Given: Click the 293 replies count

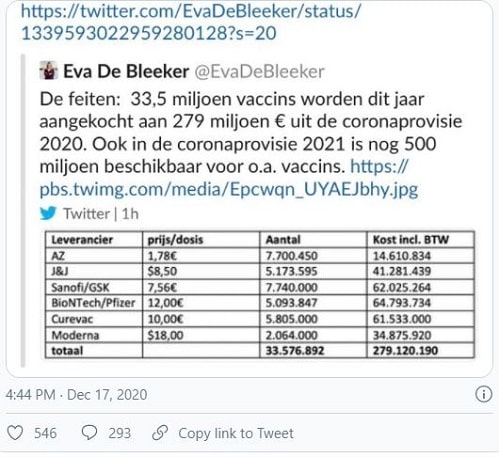Looking at the screenshot, I should tap(120, 433).
